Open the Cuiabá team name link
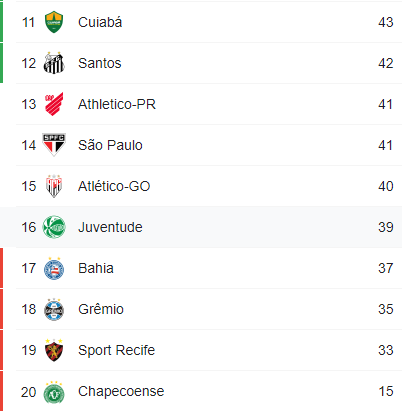402x411 pixels. coord(100,22)
